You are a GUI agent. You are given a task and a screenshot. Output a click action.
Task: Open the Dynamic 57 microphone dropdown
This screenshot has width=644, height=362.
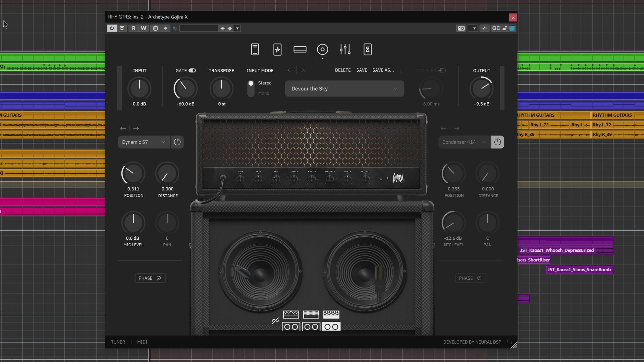pyautogui.click(x=144, y=142)
